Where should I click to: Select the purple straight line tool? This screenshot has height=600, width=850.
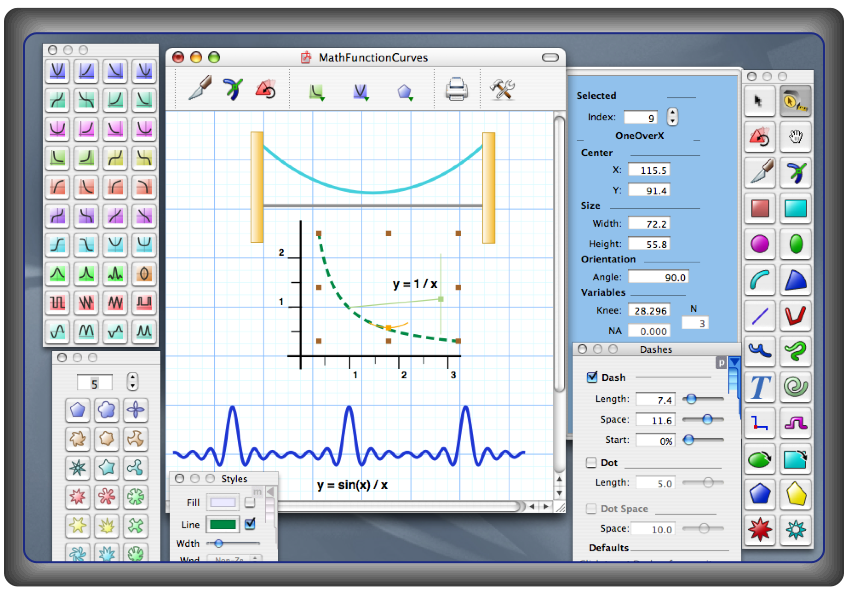[x=759, y=315]
